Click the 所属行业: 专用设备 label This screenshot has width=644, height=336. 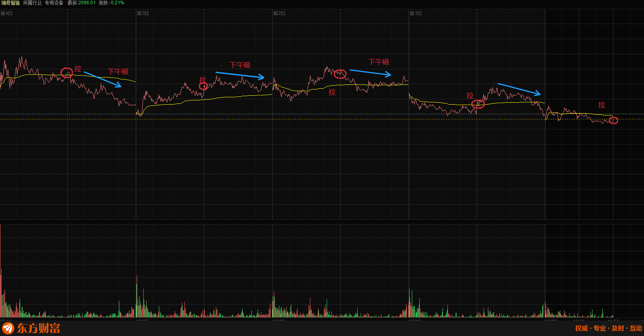coord(43,3)
